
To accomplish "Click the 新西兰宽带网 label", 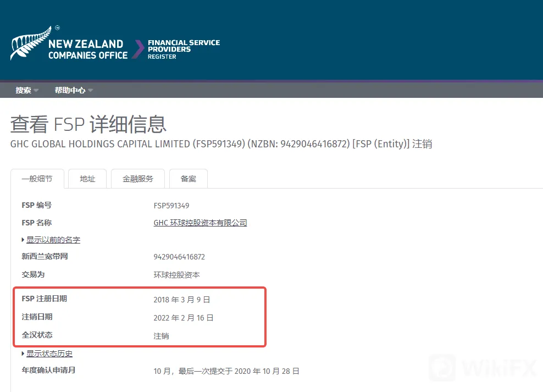I will tap(45, 256).
